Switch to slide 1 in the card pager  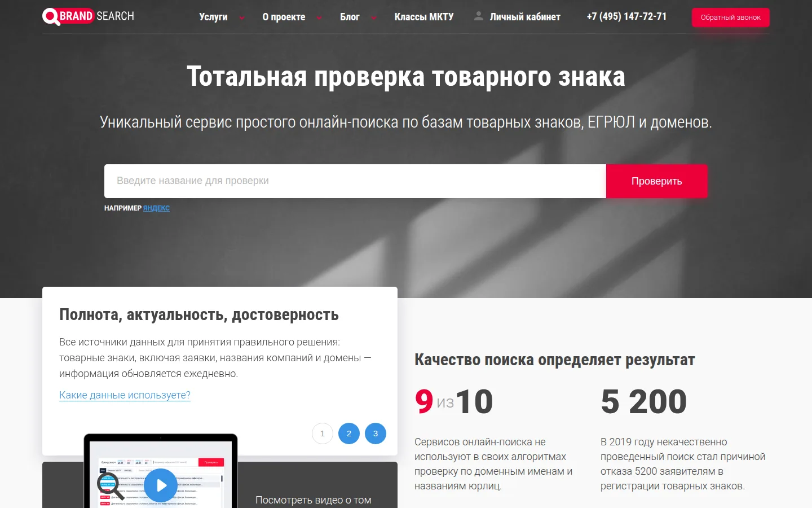tap(323, 433)
